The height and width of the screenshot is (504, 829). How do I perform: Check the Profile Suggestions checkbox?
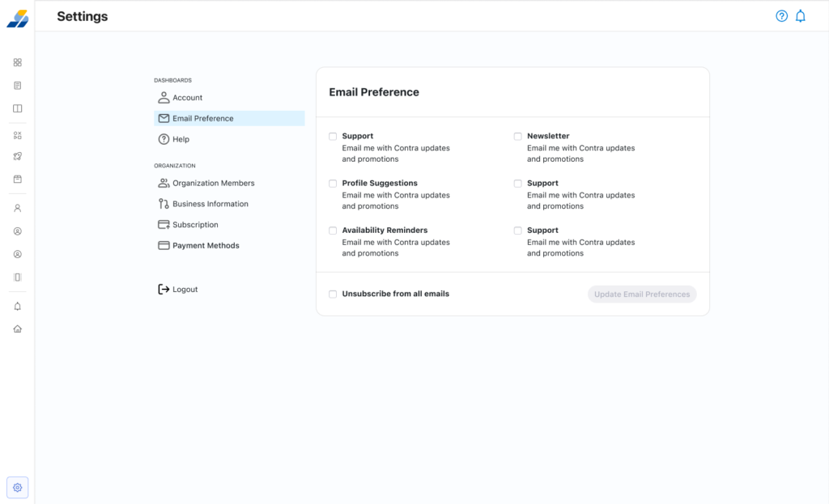[x=333, y=184]
